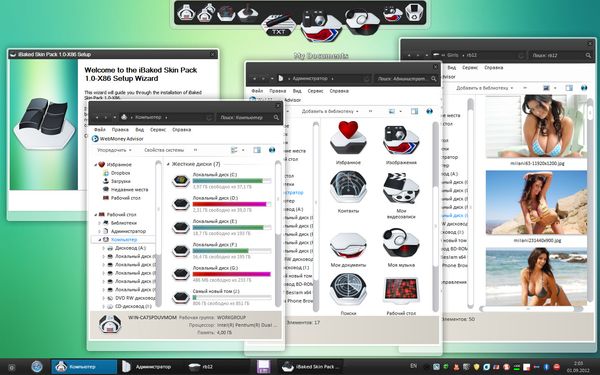Screen dimensions: 600x375
Task: Select the first beach photo thumbnail
Action: (x=536, y=202)
